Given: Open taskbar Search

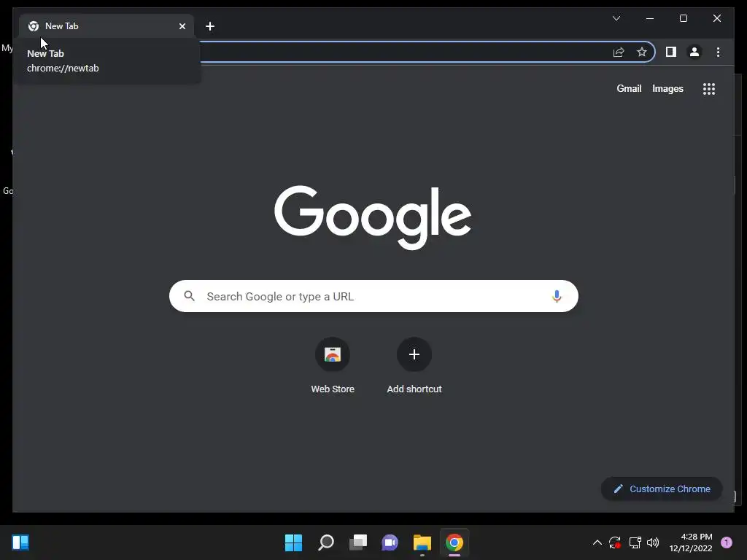Looking at the screenshot, I should point(326,542).
